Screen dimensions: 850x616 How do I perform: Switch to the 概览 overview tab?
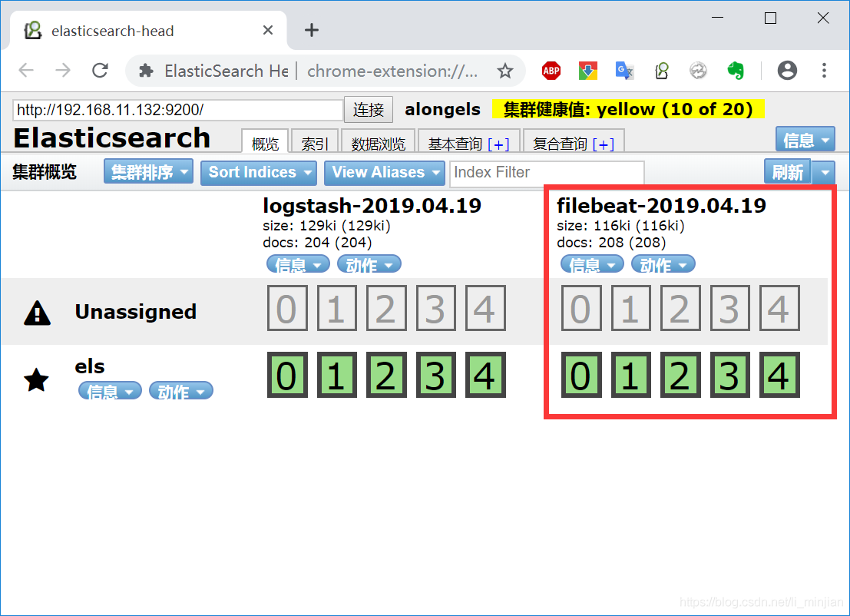[x=265, y=142]
